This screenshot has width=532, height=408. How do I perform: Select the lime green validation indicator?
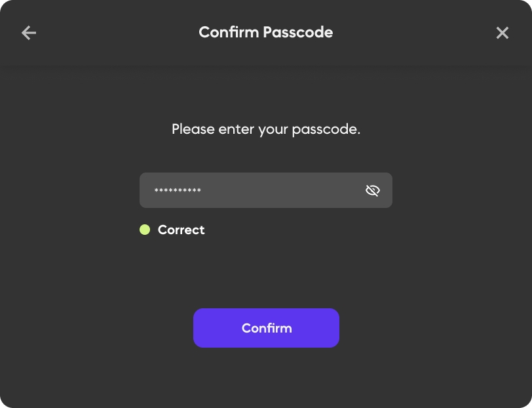coord(145,230)
